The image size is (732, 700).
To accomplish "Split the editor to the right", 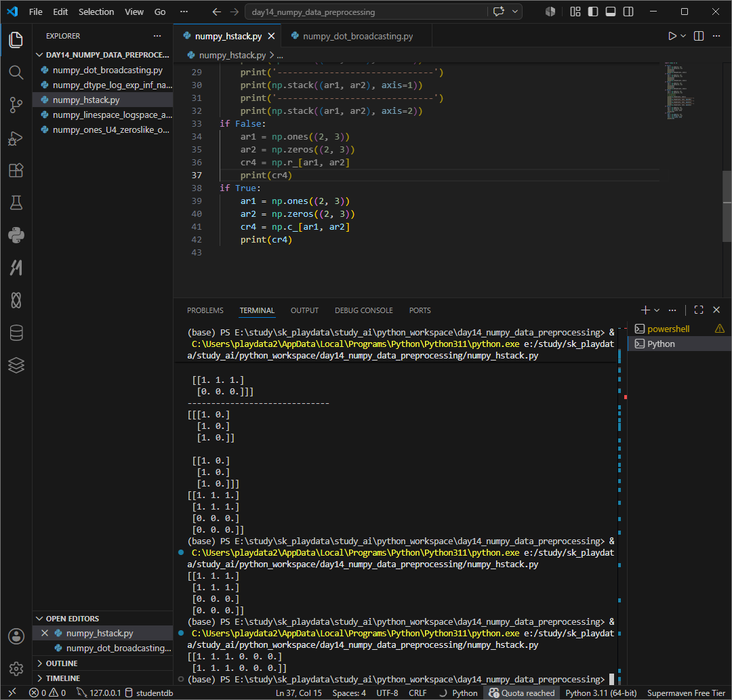I will point(699,36).
